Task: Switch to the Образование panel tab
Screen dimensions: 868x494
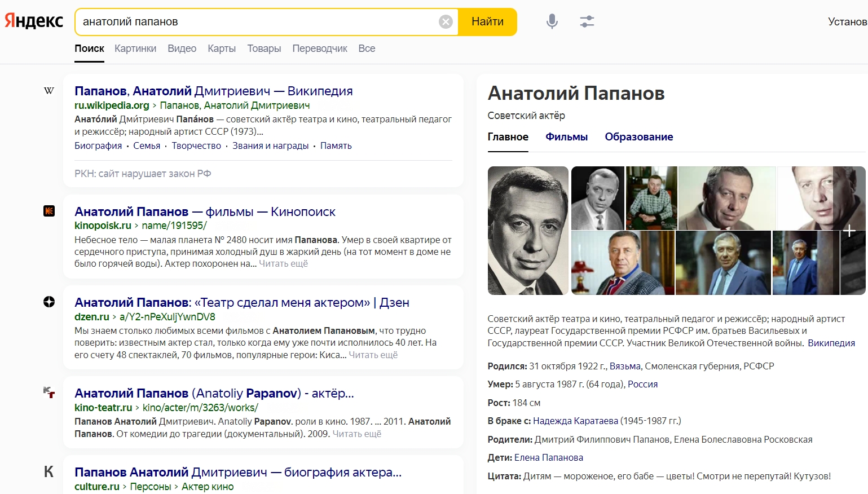Action: pos(639,137)
